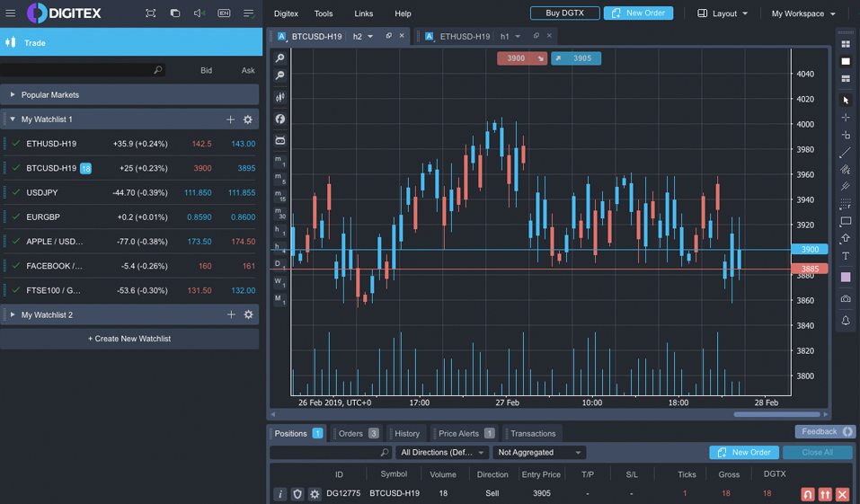Viewport: 860px width, 504px height.
Task: Select the m1 timeframe button
Action: pos(279,161)
